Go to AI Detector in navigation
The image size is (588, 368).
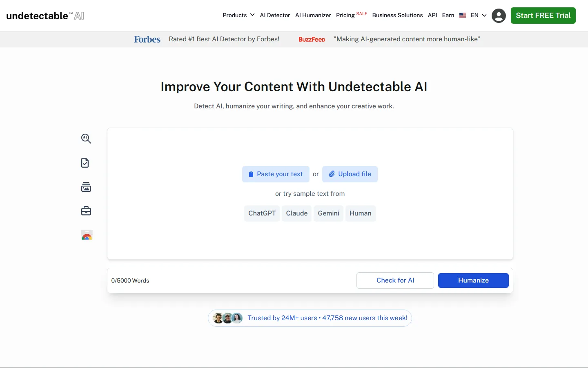coord(275,15)
